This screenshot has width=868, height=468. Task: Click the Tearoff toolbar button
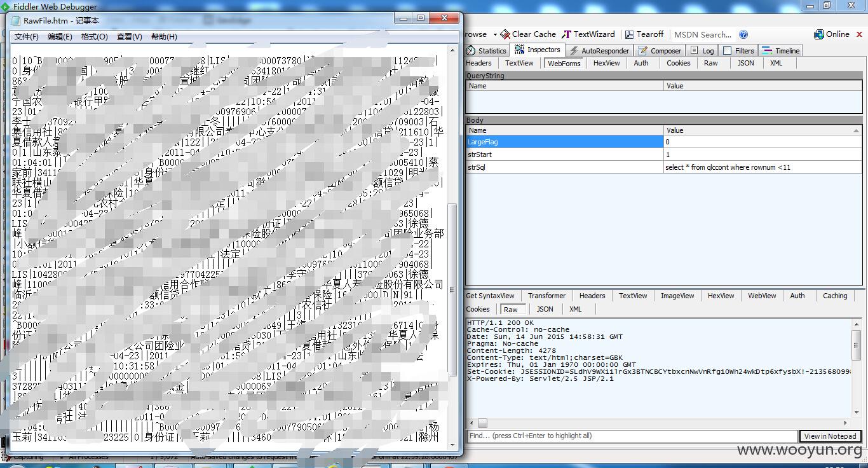(644, 34)
